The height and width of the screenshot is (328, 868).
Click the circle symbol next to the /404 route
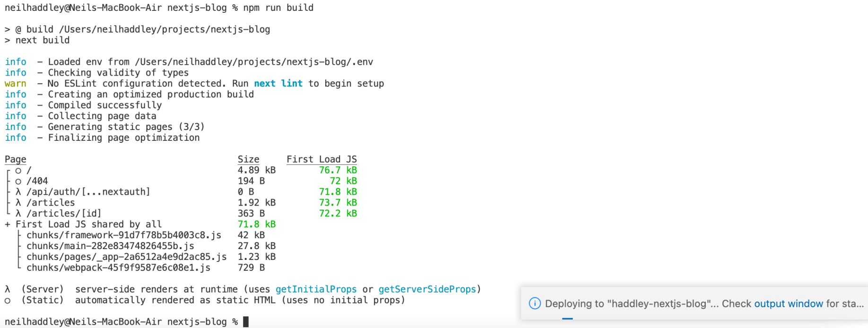(x=18, y=181)
